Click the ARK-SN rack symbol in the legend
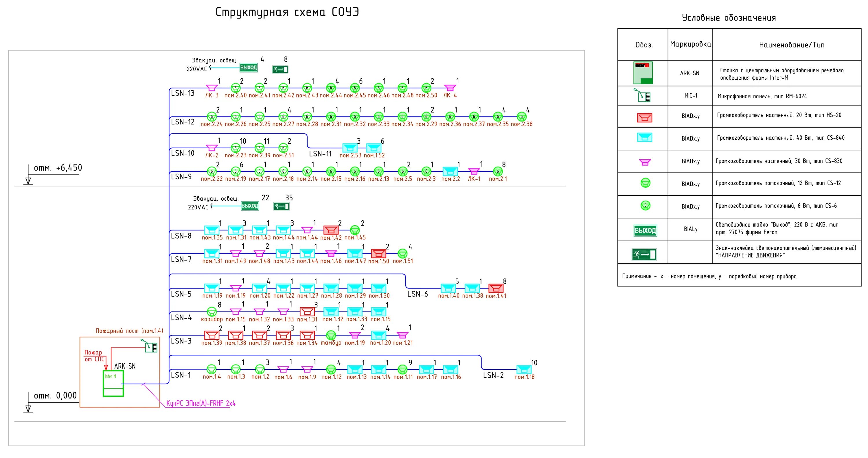The height and width of the screenshot is (458, 868). 643,73
